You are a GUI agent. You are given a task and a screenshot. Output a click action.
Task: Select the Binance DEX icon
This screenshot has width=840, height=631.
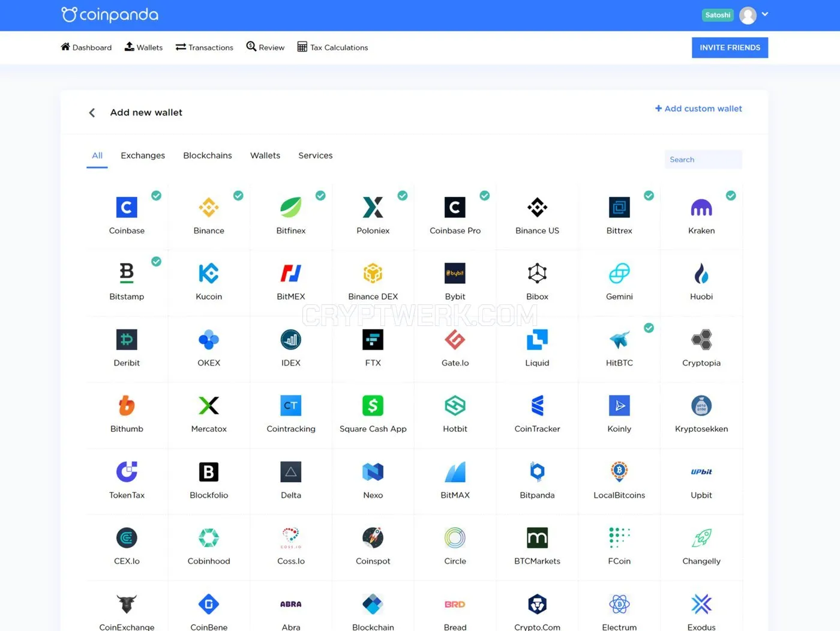373,273
